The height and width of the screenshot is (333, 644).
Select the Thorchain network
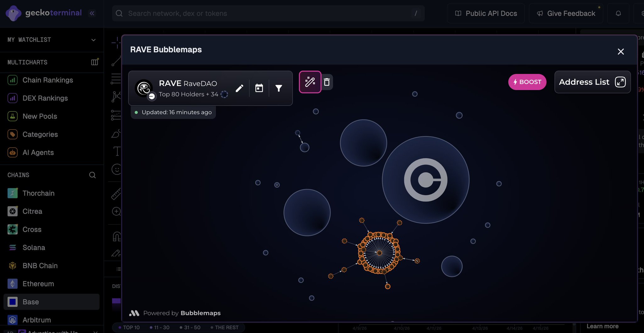pyautogui.click(x=52, y=193)
